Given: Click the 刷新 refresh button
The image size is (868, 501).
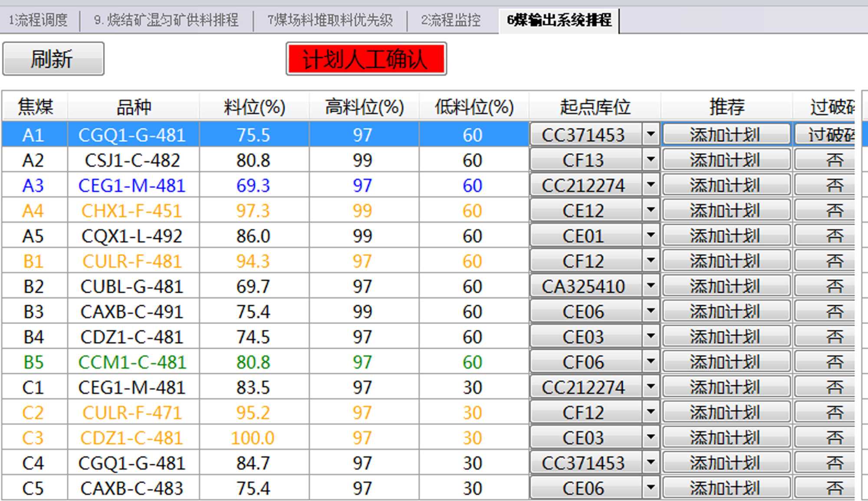Looking at the screenshot, I should click(x=53, y=59).
